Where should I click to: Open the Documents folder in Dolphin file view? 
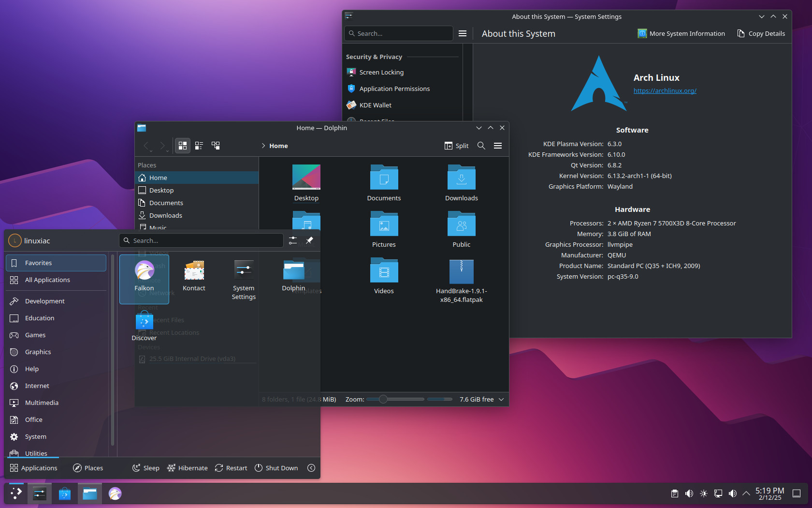point(384,183)
